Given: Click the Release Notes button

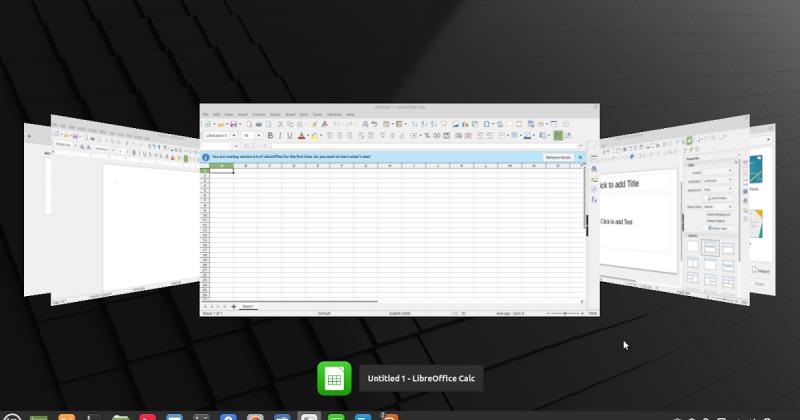Looking at the screenshot, I should (x=558, y=157).
